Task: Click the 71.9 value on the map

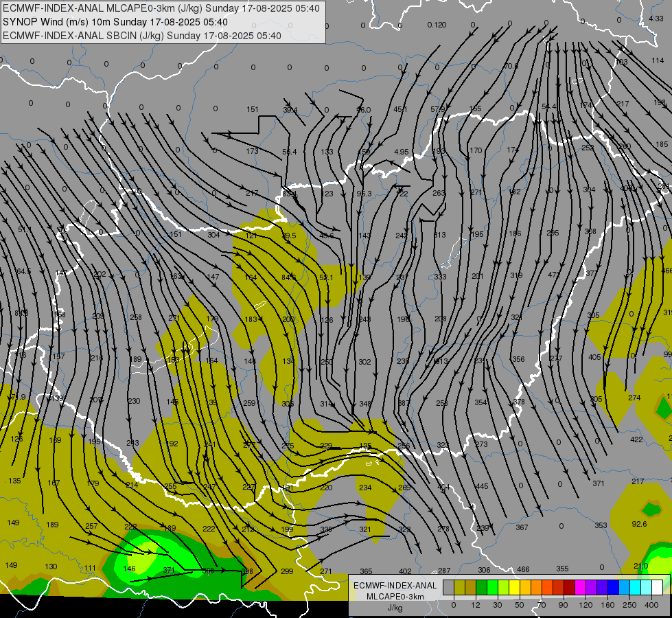Action: 18,397
